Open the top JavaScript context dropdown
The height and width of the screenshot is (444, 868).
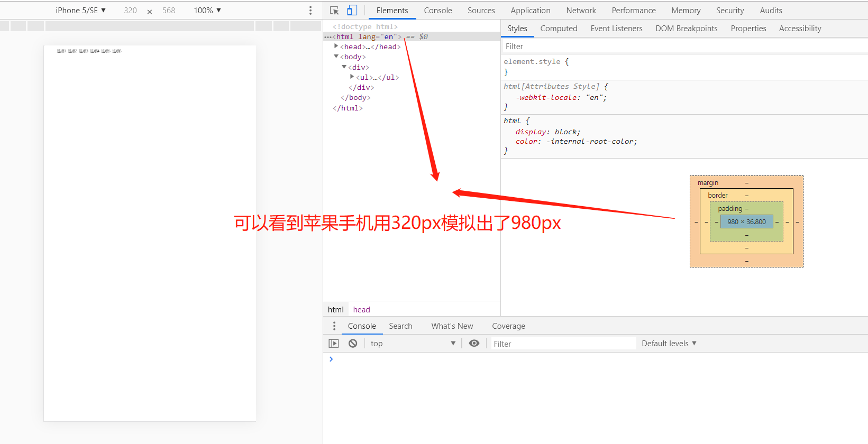tap(413, 344)
